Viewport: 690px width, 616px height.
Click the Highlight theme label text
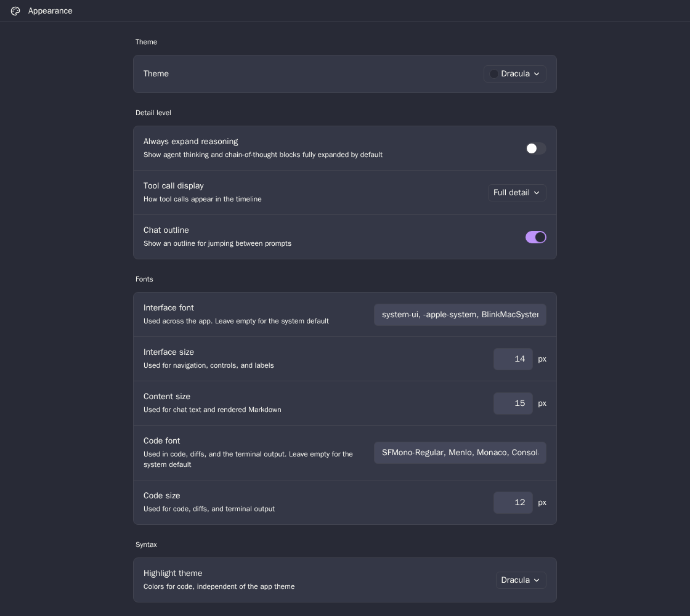click(172, 573)
